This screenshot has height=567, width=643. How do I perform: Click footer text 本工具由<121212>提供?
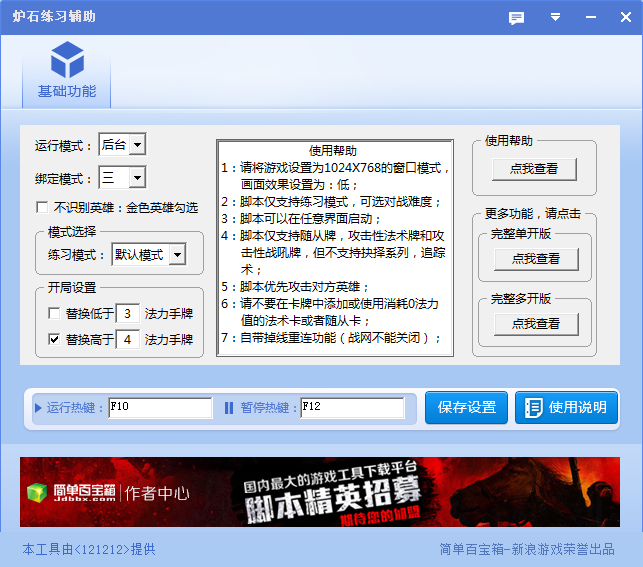click(x=89, y=549)
